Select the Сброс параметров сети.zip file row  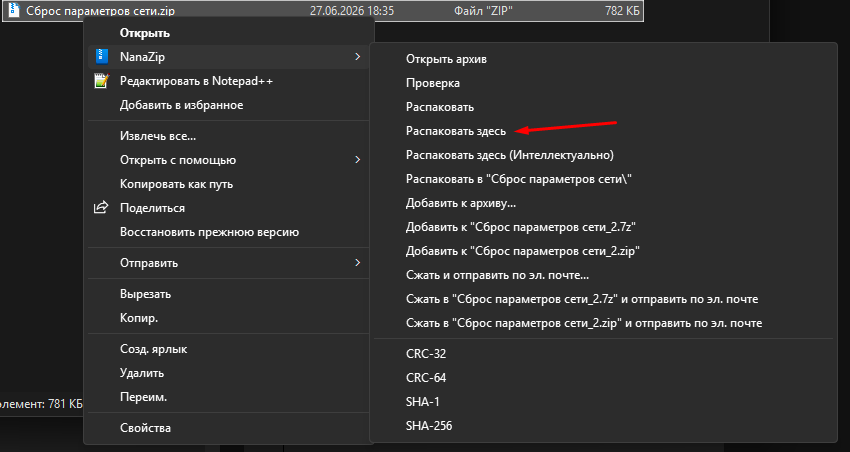(x=323, y=11)
